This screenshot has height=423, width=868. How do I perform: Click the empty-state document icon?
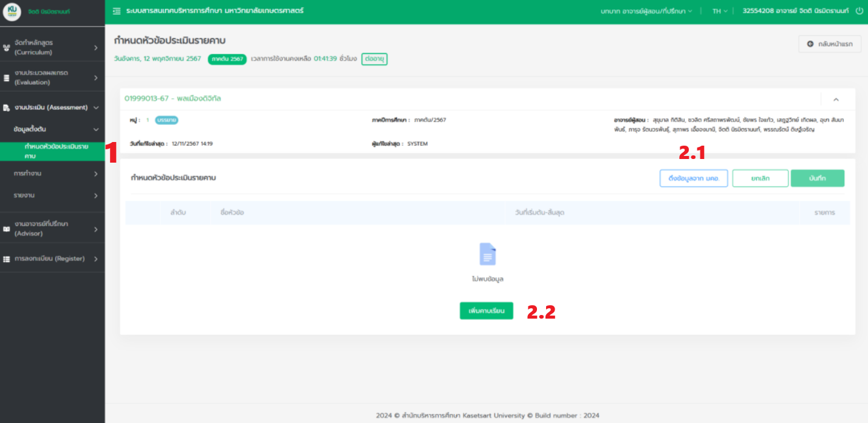[487, 254]
